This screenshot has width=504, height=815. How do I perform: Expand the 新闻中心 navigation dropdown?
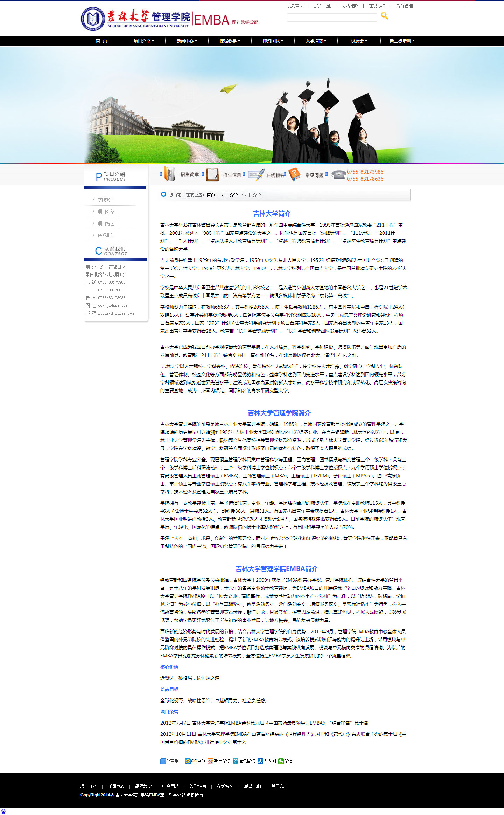click(187, 41)
